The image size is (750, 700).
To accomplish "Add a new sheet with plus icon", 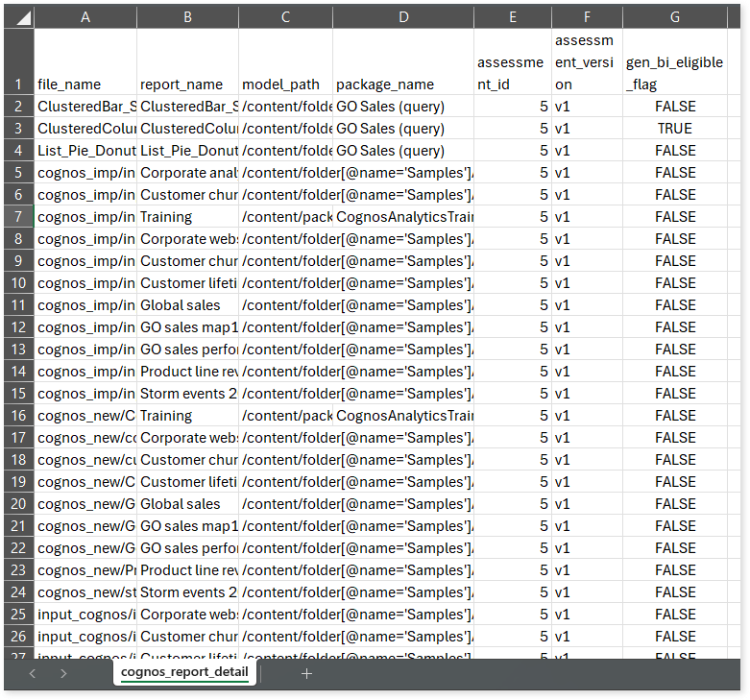I will pyautogui.click(x=306, y=673).
